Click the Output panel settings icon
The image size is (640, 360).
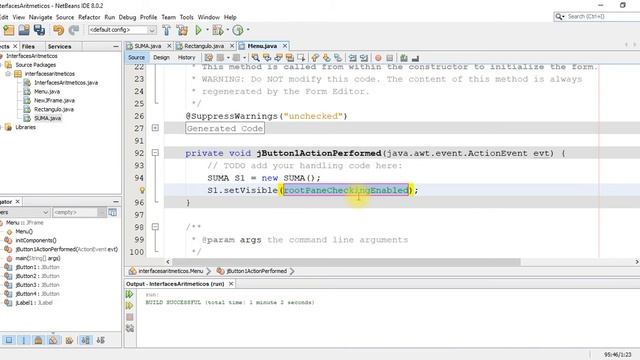[x=130, y=328]
